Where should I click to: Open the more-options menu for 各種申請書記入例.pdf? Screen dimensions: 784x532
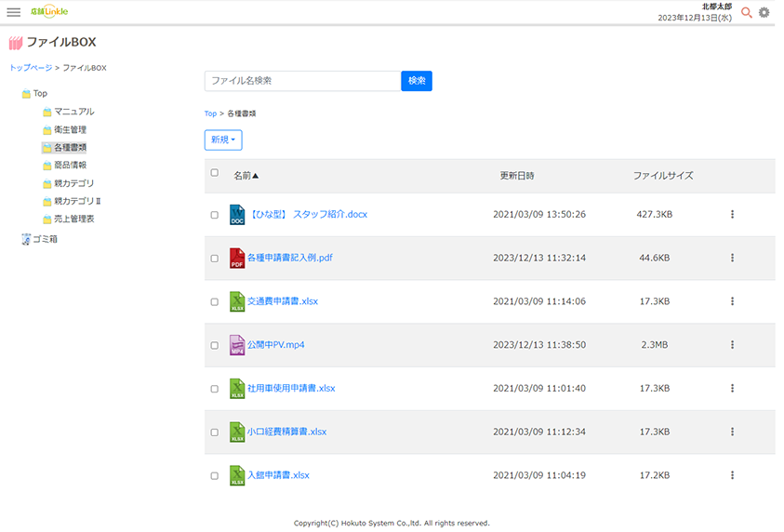[733, 258]
